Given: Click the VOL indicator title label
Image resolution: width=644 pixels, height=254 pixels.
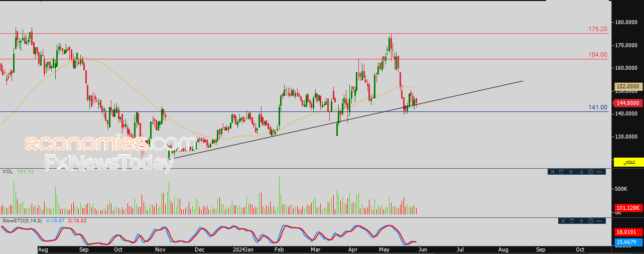Looking at the screenshot, I should (x=8, y=172).
